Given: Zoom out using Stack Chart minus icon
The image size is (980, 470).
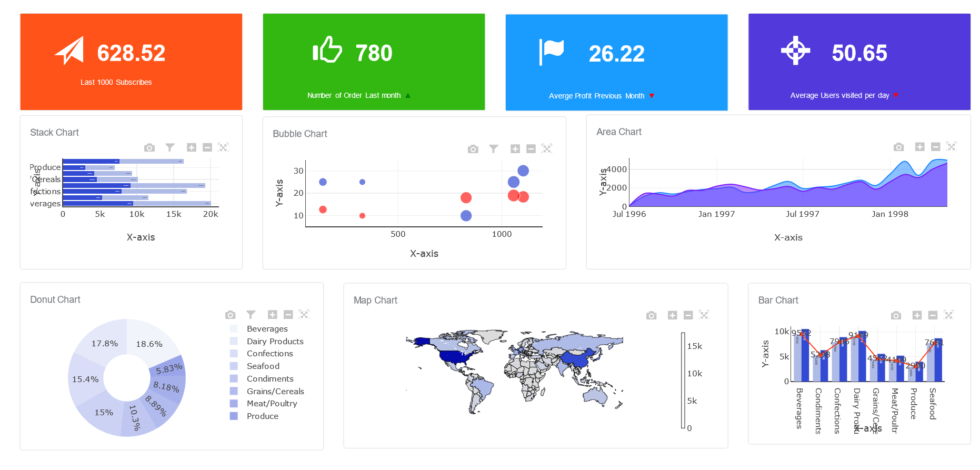Looking at the screenshot, I should coord(207,147).
